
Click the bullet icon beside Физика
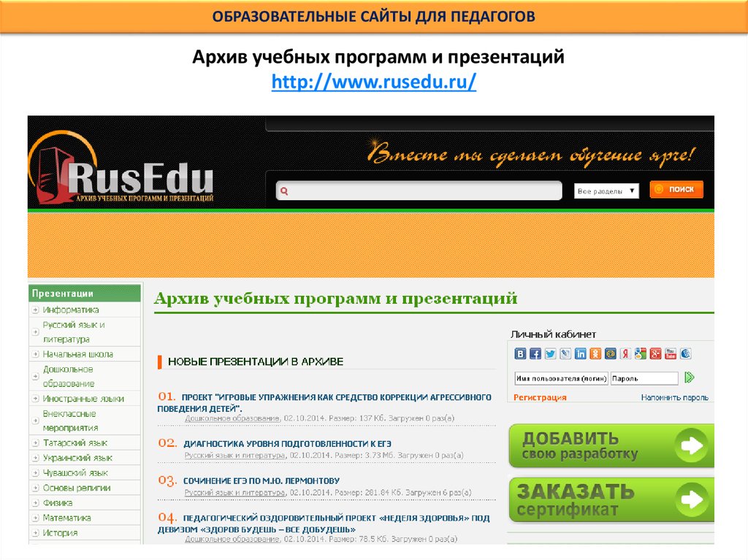point(35,503)
